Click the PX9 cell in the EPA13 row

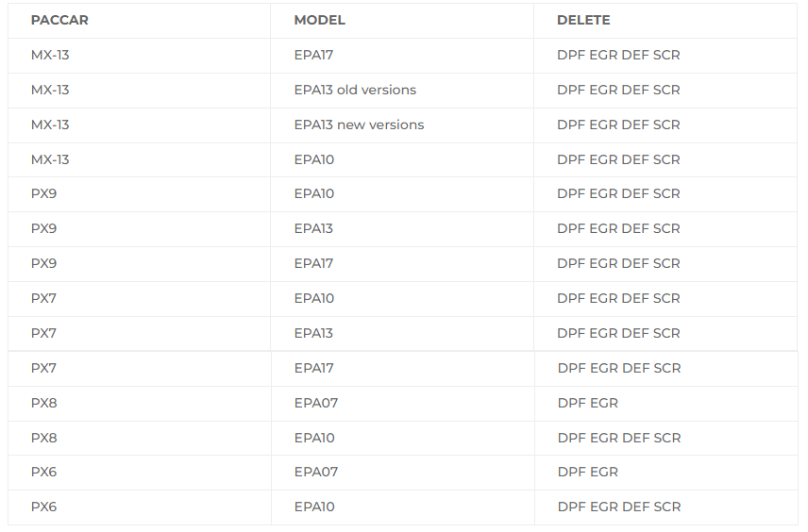pos(43,228)
